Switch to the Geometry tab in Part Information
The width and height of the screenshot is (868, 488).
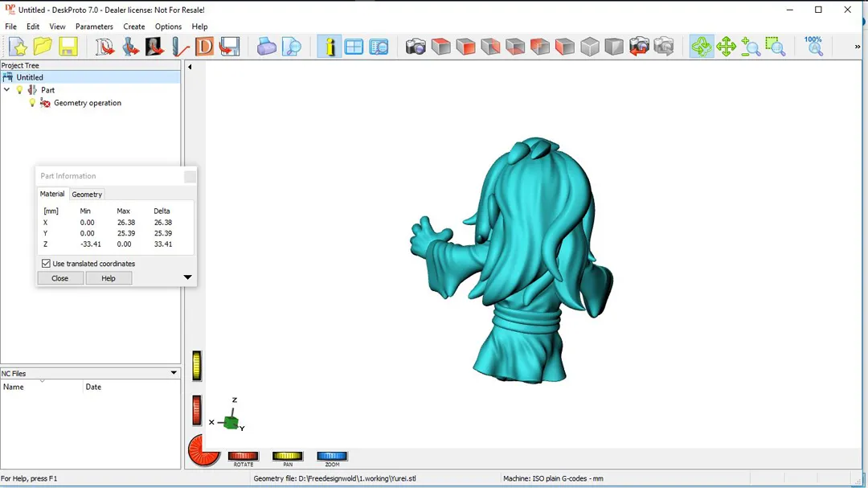(x=87, y=195)
